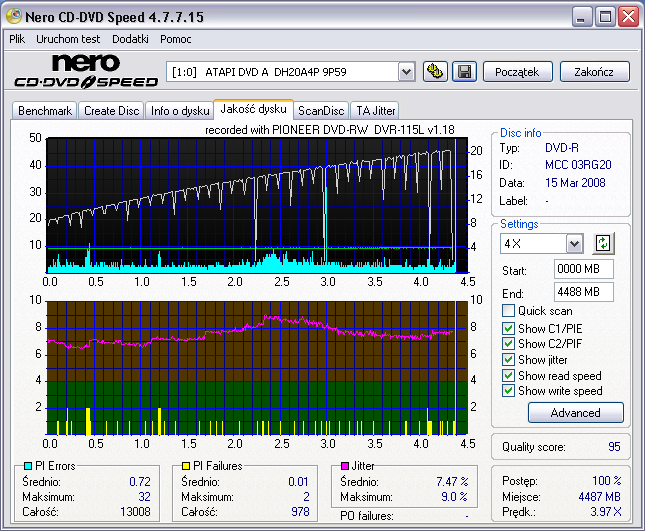
Task: Open the Pomoc menu
Action: [x=176, y=39]
